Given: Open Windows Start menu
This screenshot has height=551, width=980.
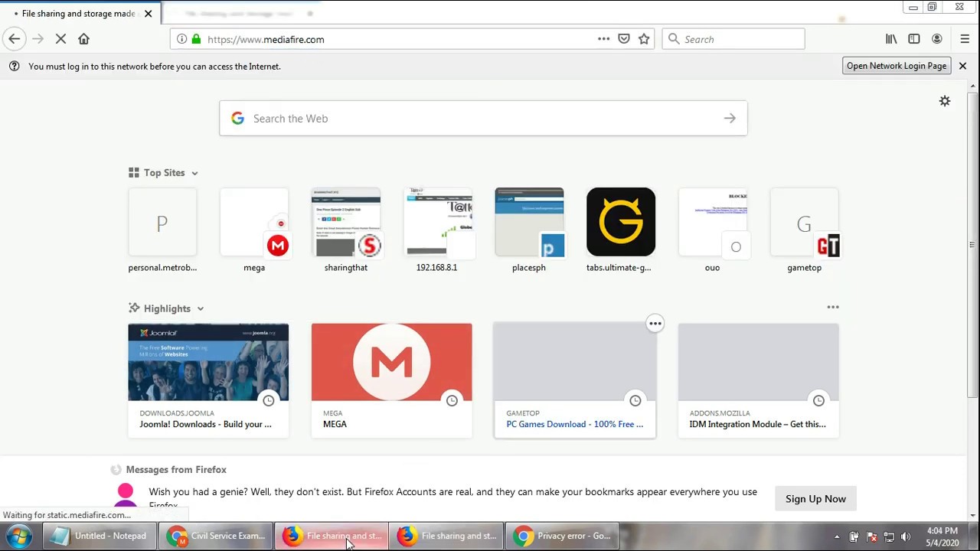Looking at the screenshot, I should (x=19, y=536).
